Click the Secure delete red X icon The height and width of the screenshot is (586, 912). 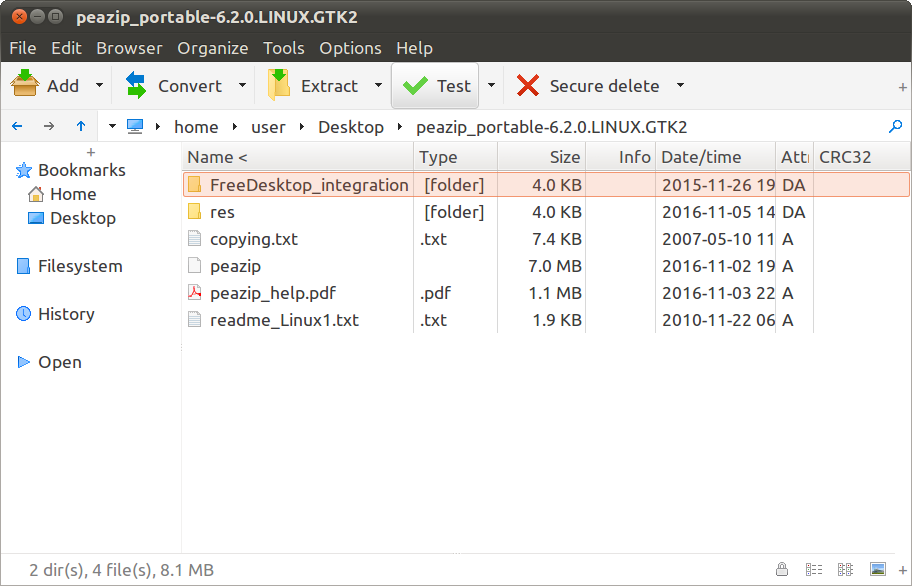pyautogui.click(x=527, y=86)
